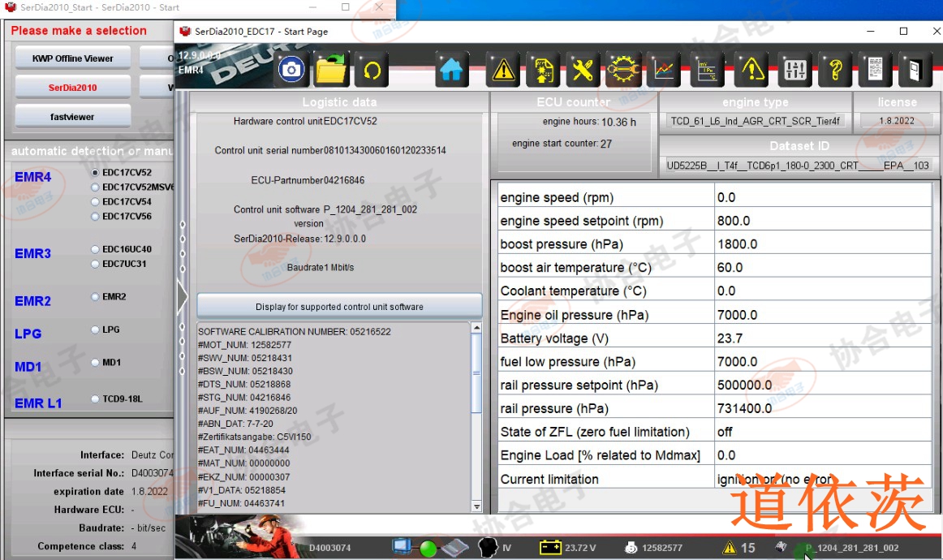Click the engine number icon in status bar
Viewport: 943px width, 560px height.
631,547
